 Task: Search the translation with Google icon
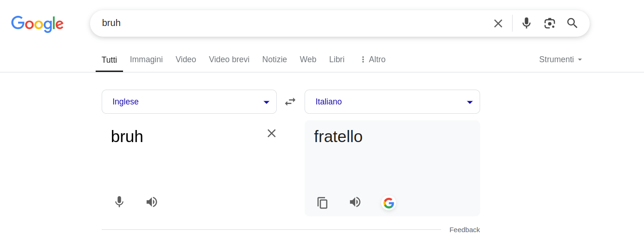[389, 203]
